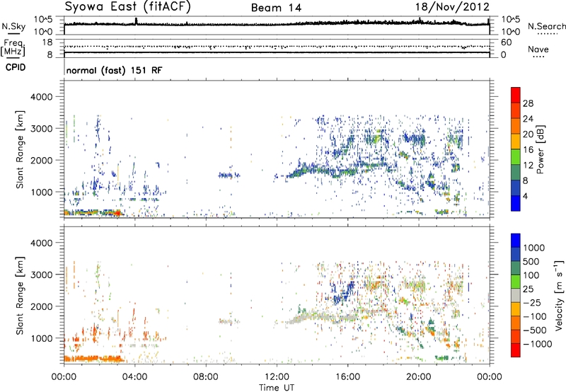
Task: Click the noise spike near 04:00 in N.Sky trace
Action: [136, 21]
